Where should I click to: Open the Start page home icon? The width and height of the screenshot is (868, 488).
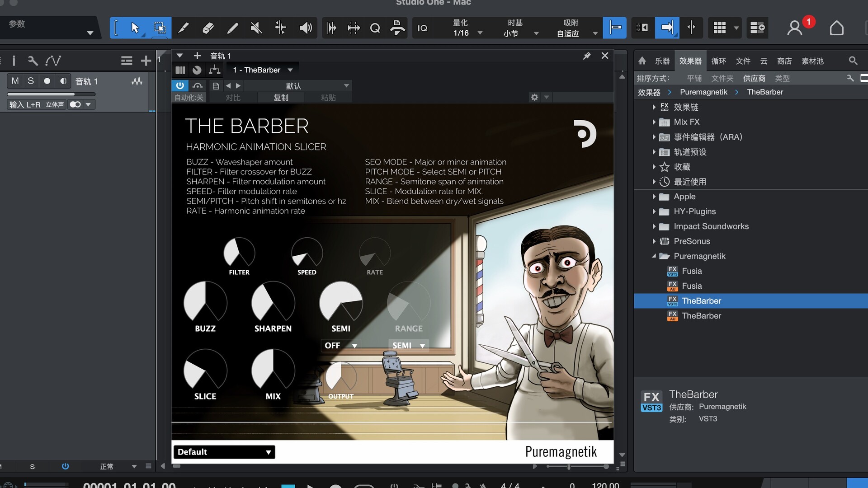(837, 28)
